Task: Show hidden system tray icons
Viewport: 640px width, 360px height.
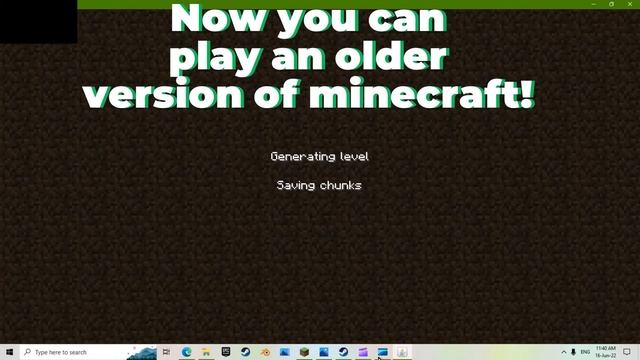Action: pos(564,352)
